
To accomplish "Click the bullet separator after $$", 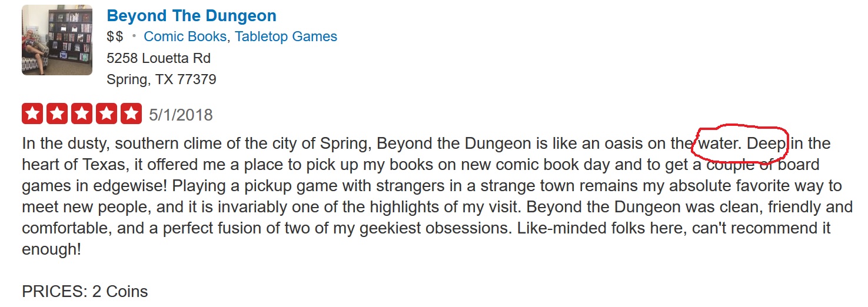I will (x=134, y=36).
